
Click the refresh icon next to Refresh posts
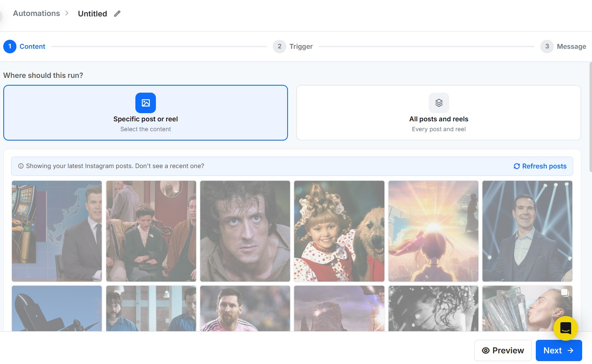[x=517, y=166]
